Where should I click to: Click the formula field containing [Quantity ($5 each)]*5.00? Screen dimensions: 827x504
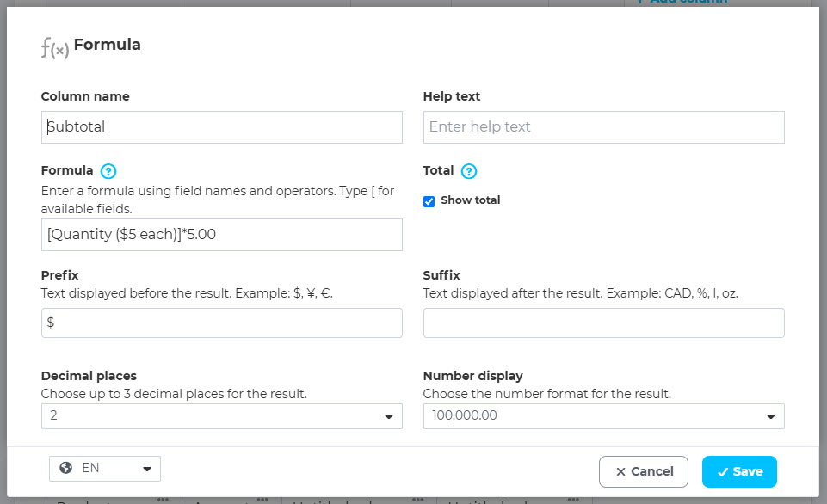[221, 235]
